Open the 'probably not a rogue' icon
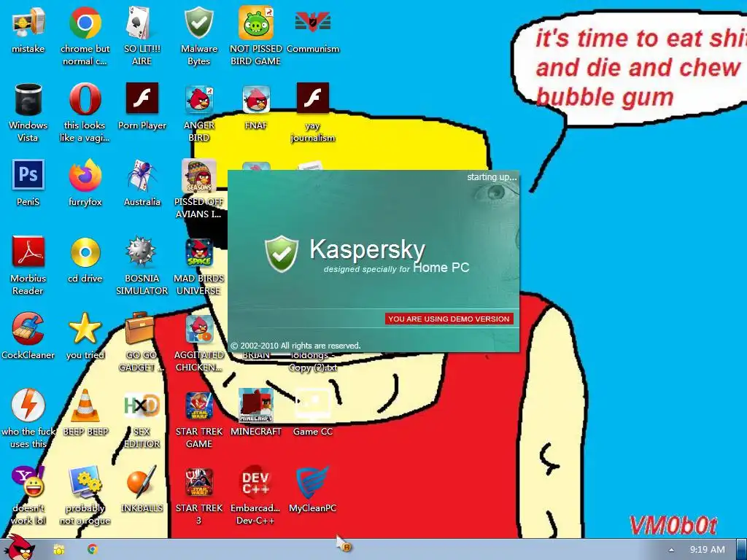The height and width of the screenshot is (560, 747). click(x=85, y=482)
